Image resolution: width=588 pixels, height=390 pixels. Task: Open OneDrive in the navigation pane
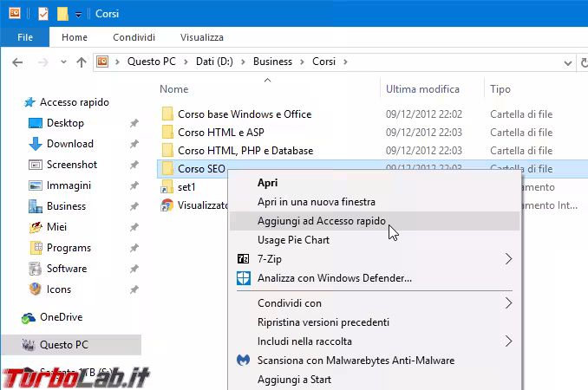61,317
